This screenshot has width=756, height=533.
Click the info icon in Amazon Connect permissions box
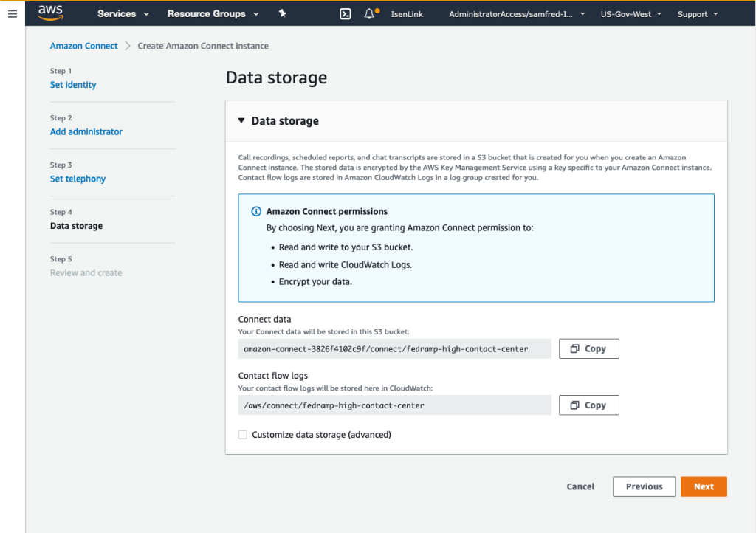click(x=255, y=211)
